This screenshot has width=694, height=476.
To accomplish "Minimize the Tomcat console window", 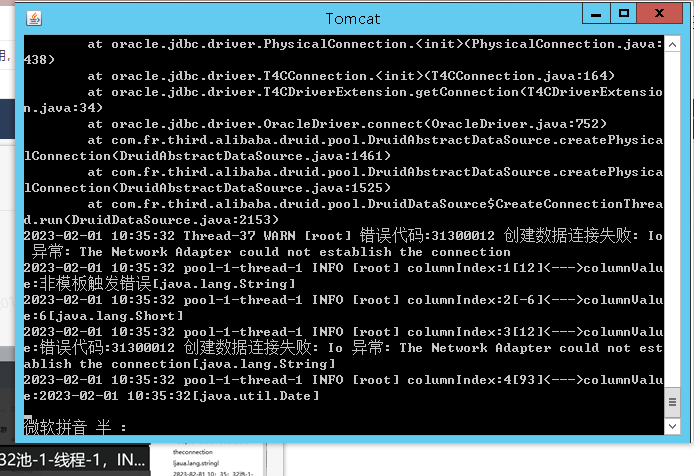I will point(596,14).
